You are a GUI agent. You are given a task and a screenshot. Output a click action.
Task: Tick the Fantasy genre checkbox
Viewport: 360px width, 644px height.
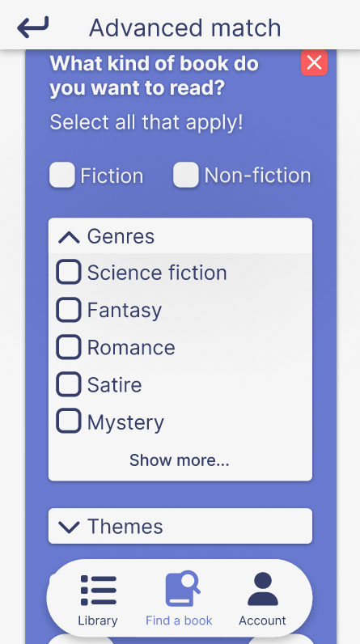coord(68,310)
